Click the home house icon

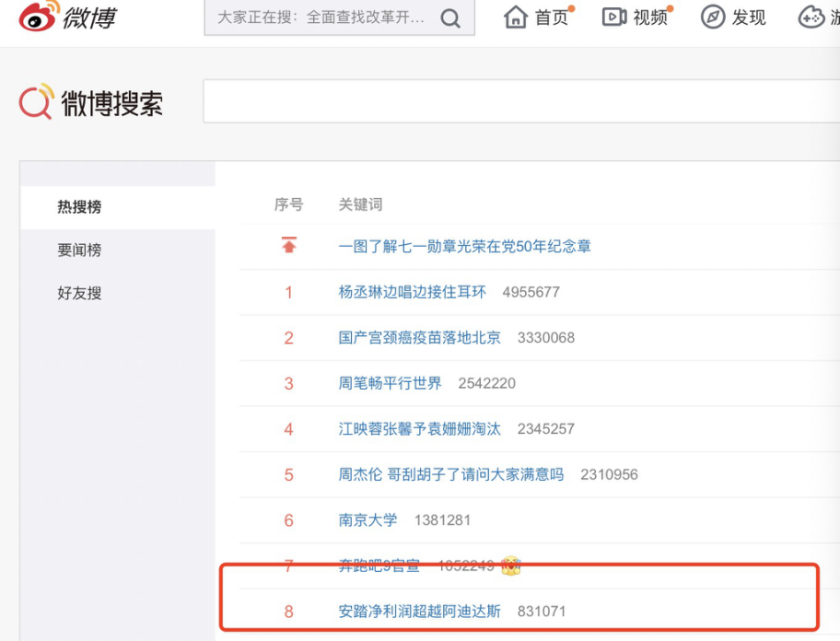coord(516,17)
